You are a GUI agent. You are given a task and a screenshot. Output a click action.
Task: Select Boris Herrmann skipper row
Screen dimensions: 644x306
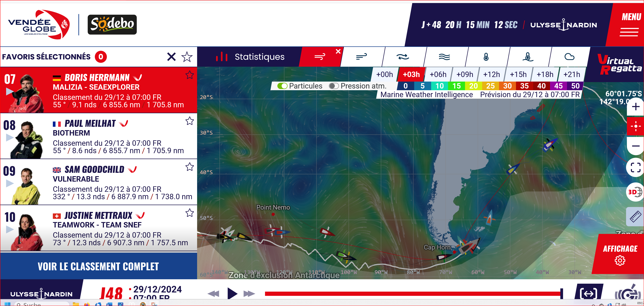point(99,90)
